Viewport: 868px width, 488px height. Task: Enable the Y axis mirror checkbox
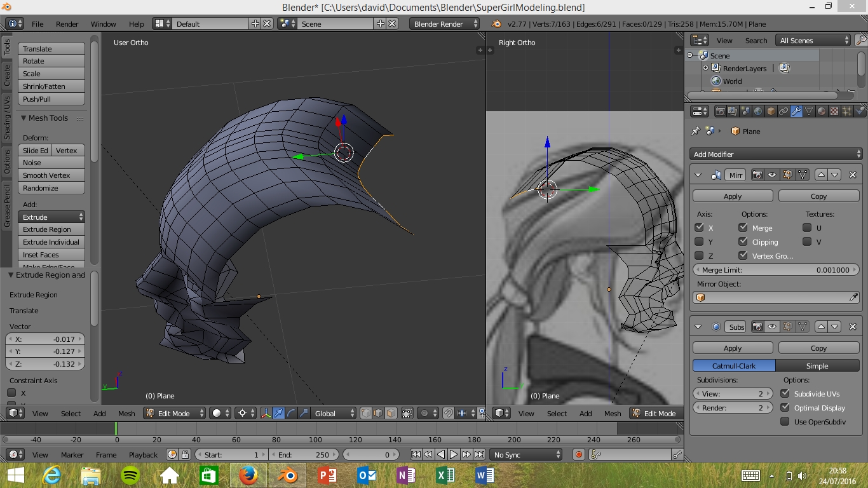[699, 241]
